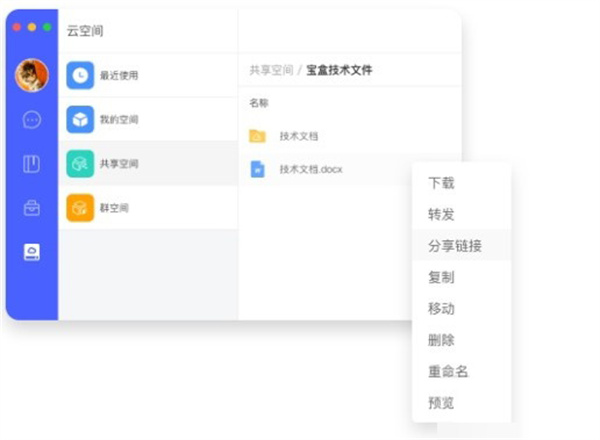The width and height of the screenshot is (600, 440).
Task: Choose 转发 from the context menu
Action: click(x=442, y=214)
